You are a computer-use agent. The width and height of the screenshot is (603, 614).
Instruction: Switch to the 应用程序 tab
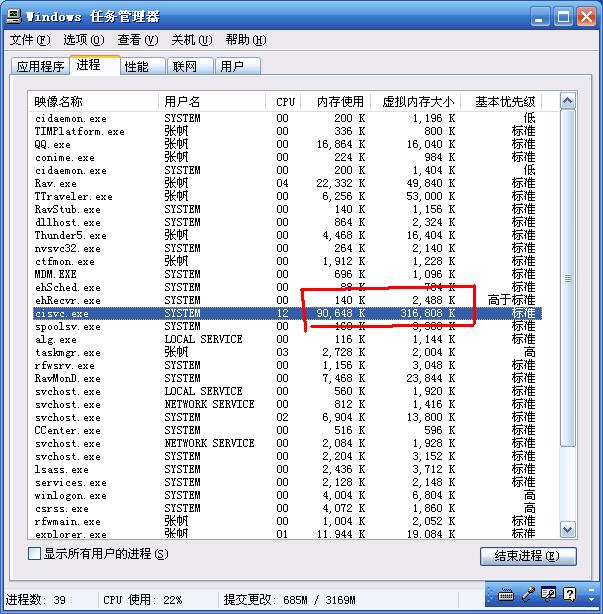coord(40,66)
